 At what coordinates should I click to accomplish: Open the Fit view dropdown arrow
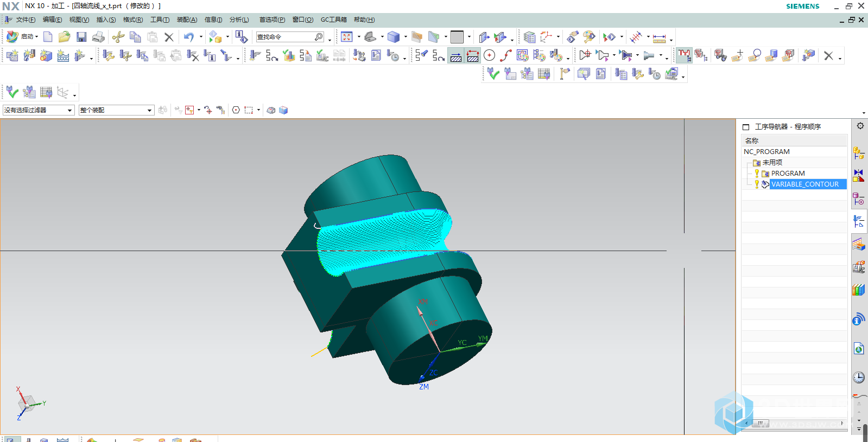(x=359, y=37)
